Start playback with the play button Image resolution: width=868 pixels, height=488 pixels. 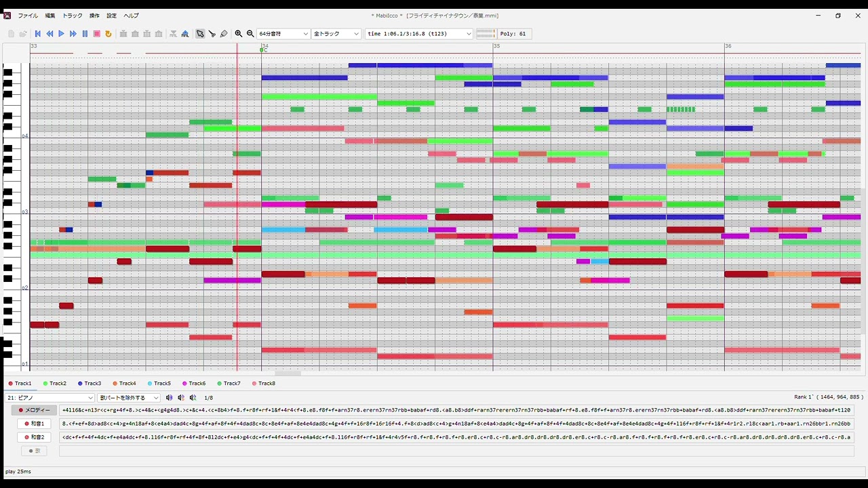(61, 34)
